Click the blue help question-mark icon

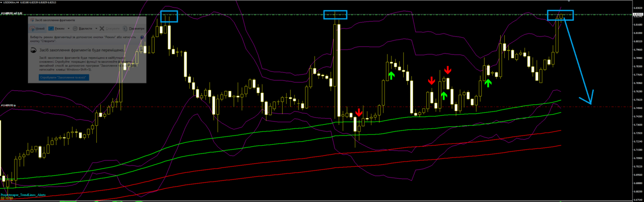point(142,37)
